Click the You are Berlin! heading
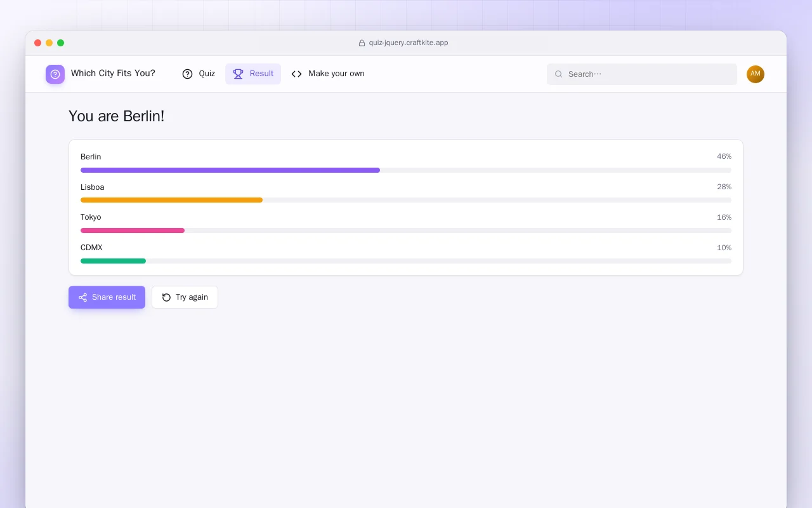Screen dimensions: 812x508 pos(116,116)
